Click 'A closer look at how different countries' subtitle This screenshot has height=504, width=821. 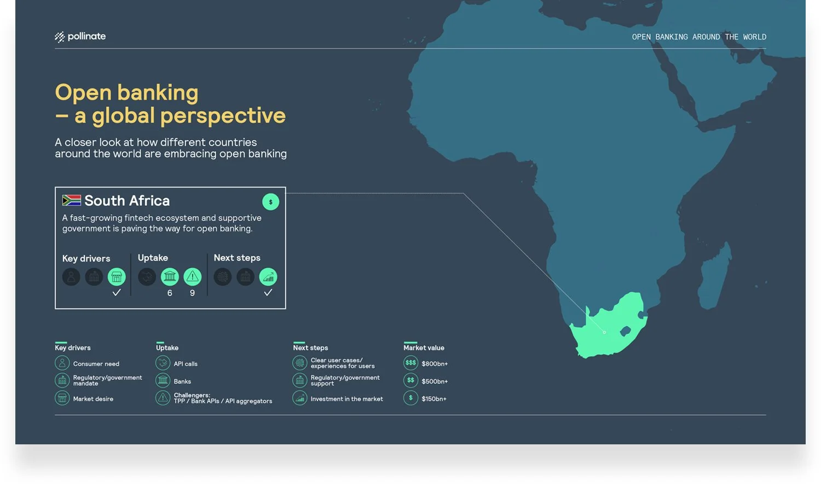pyautogui.click(x=156, y=142)
